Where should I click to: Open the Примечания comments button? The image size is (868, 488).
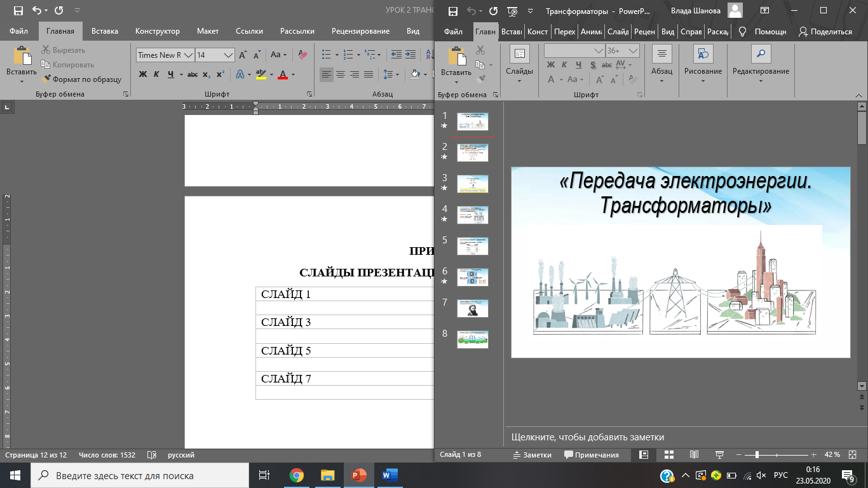coord(591,455)
